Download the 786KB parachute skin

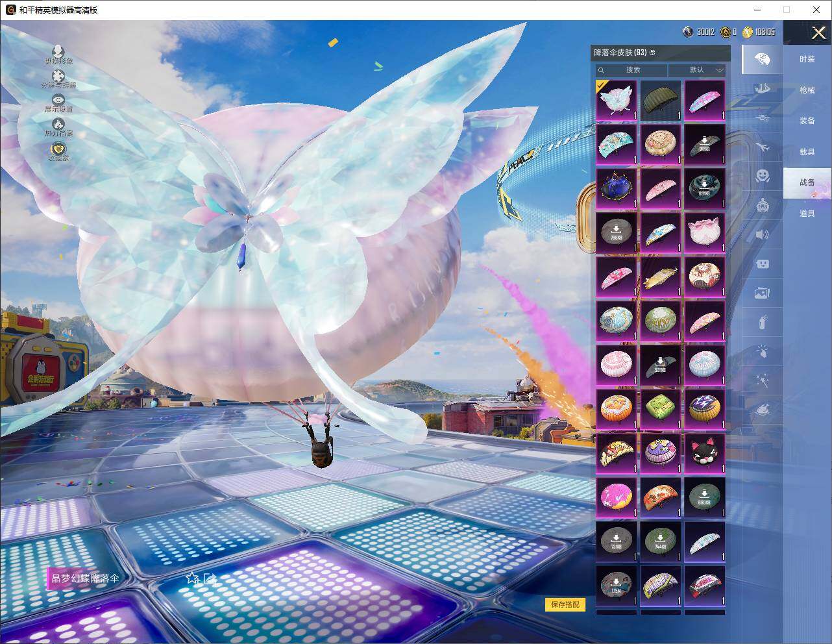[617, 232]
